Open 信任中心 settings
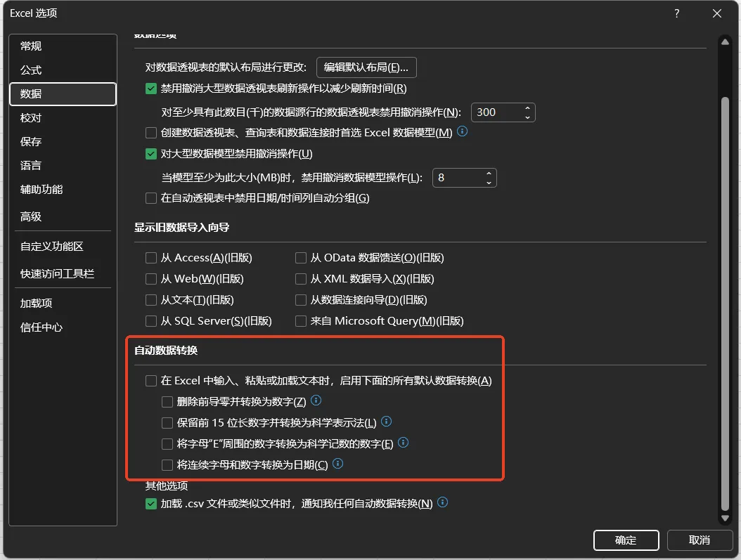Image resolution: width=741 pixels, height=560 pixels. pyautogui.click(x=63, y=327)
